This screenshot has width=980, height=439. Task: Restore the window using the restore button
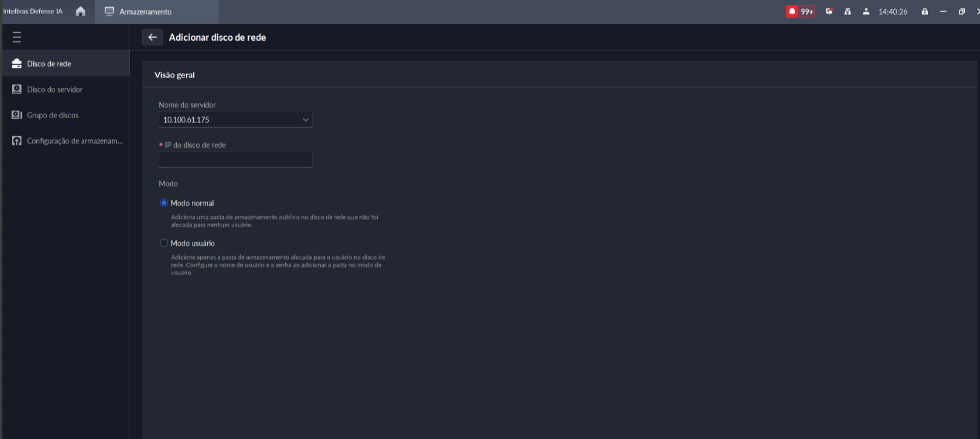click(x=961, y=12)
